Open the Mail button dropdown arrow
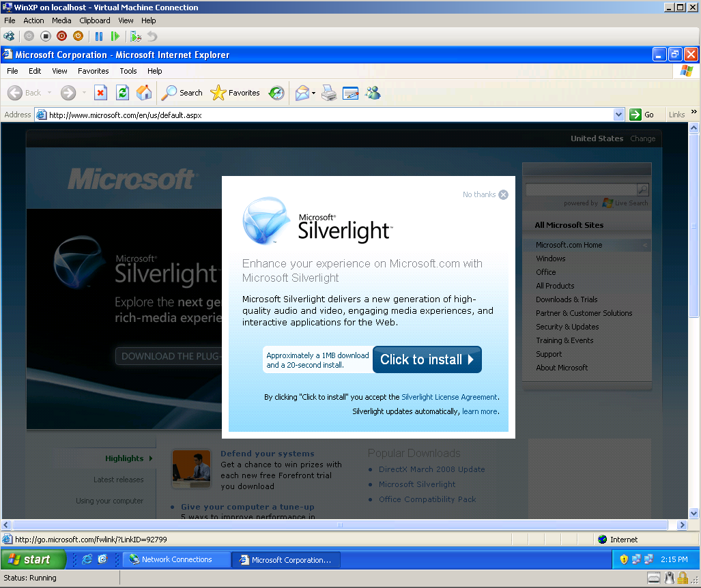The height and width of the screenshot is (588, 701). point(313,93)
